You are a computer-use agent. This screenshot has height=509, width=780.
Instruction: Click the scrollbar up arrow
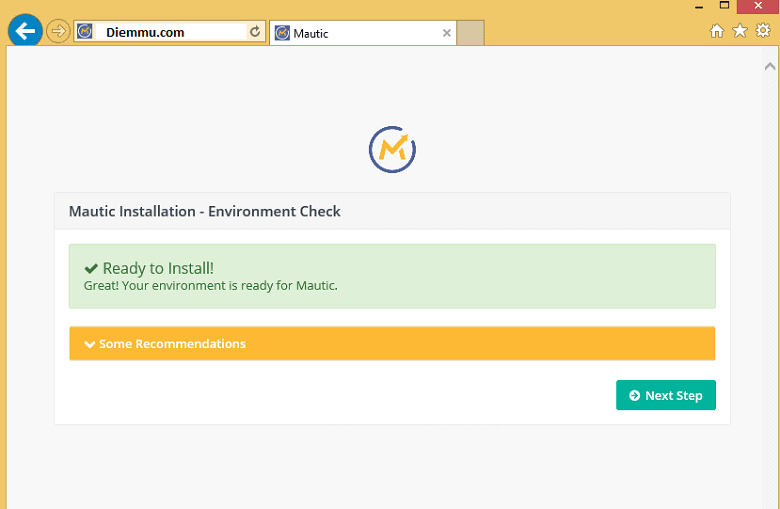pyautogui.click(x=770, y=66)
